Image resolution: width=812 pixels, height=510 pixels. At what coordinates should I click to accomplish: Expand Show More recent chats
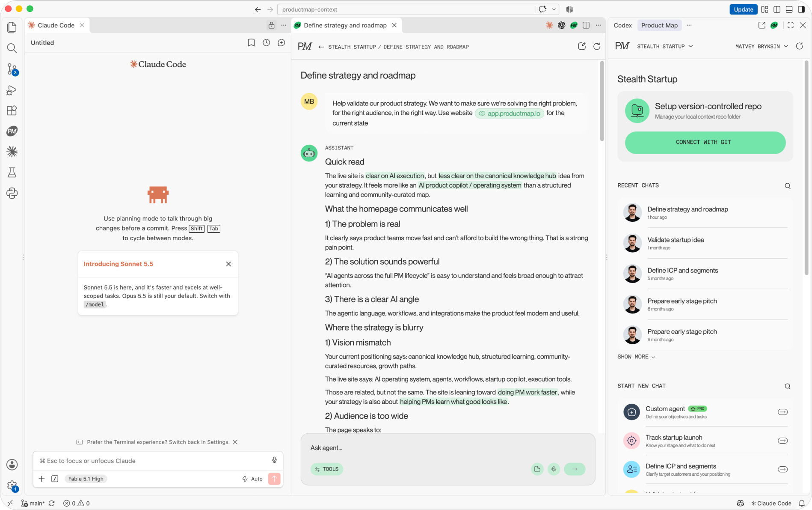[636, 357]
